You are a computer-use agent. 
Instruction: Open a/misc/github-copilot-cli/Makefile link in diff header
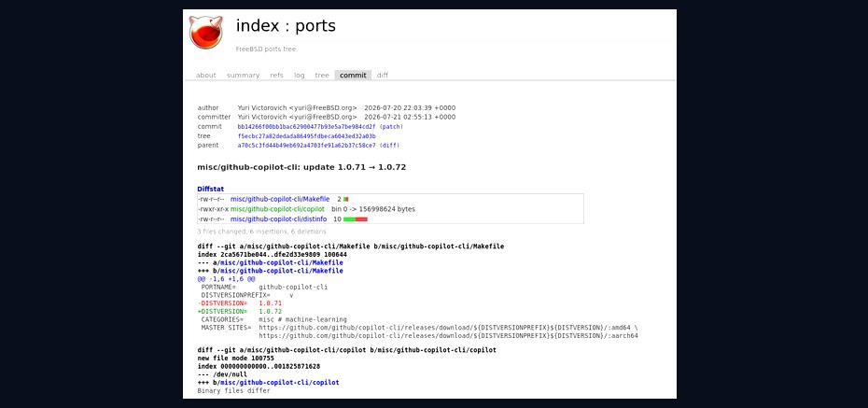click(x=282, y=262)
